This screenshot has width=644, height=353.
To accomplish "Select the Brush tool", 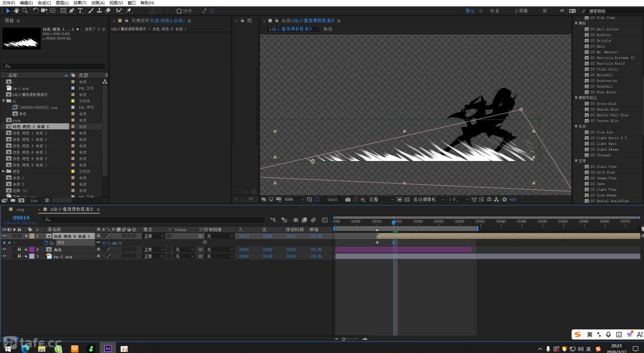I will pyautogui.click(x=91, y=11).
